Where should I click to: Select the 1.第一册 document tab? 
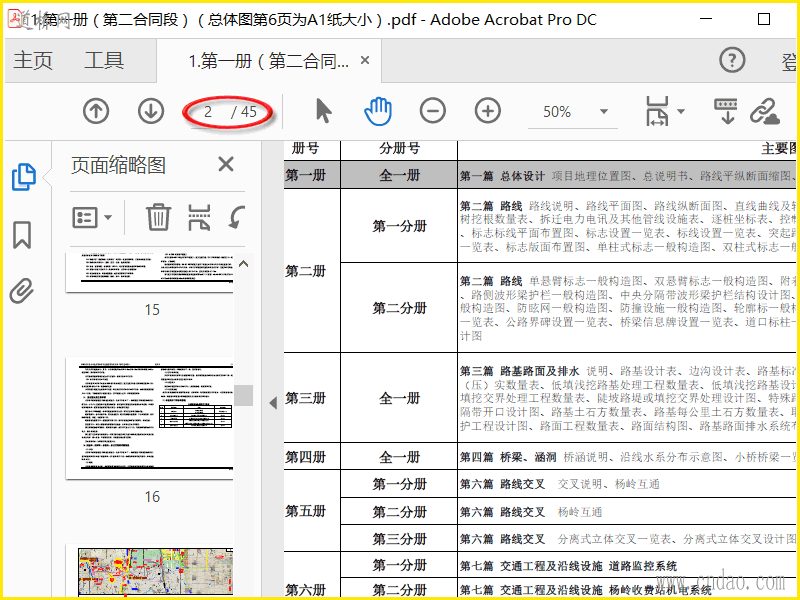(268, 61)
